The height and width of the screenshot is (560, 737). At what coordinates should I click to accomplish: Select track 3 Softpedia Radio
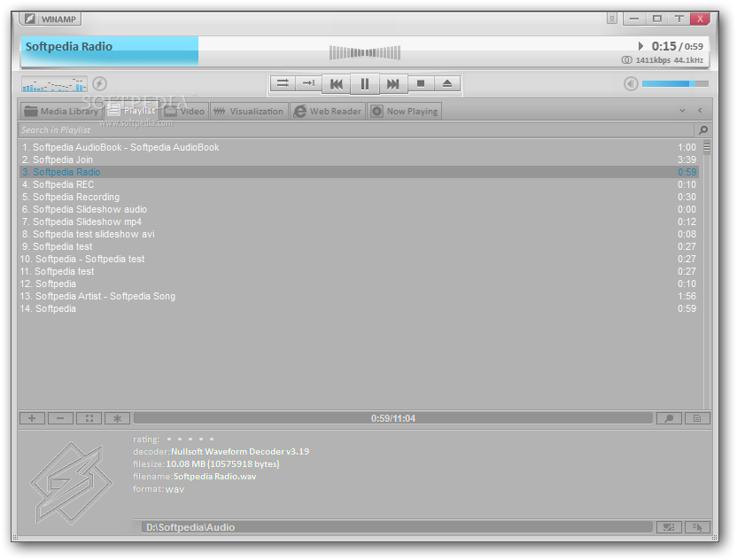pyautogui.click(x=359, y=172)
